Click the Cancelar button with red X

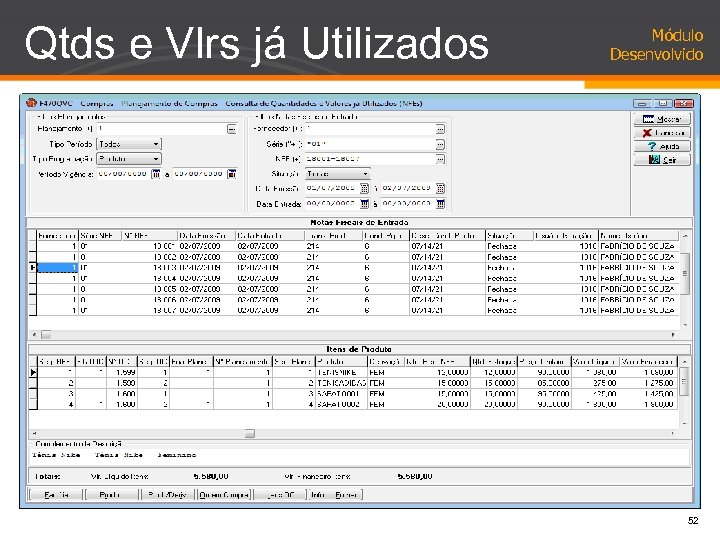point(662,133)
